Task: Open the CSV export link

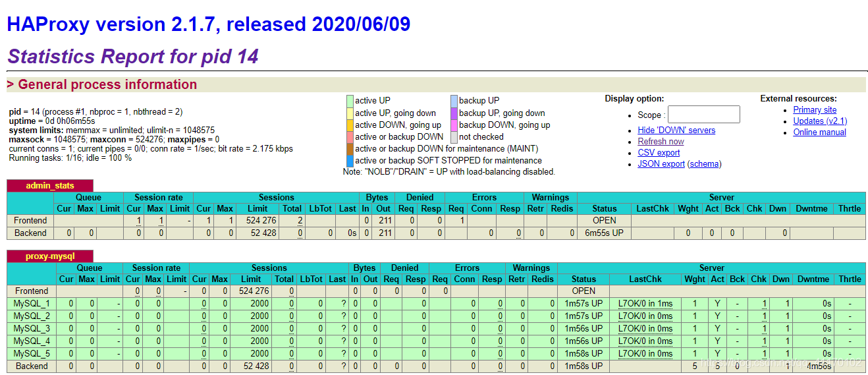Action: [659, 152]
